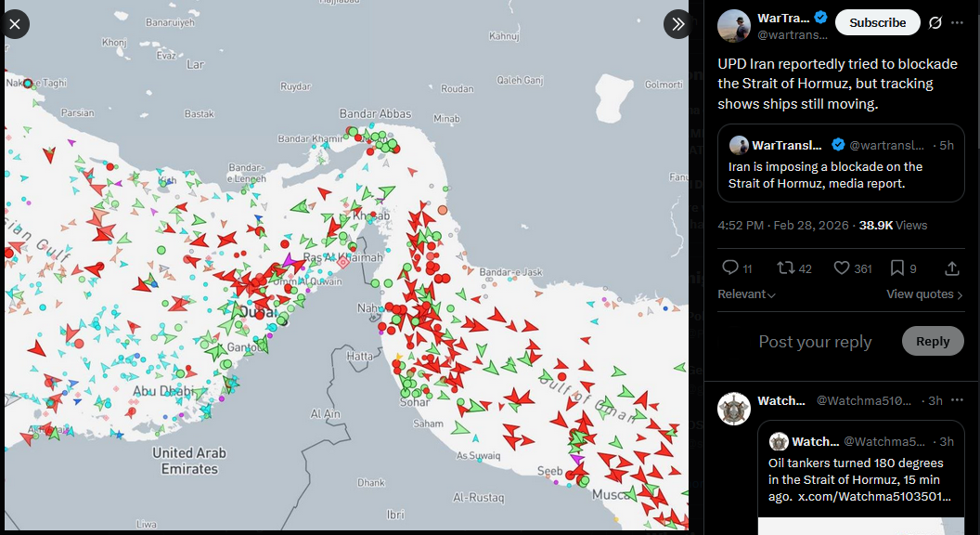Screen dimensions: 980x535
Task: Click the Bandar-e Jask label
Action: point(510,272)
